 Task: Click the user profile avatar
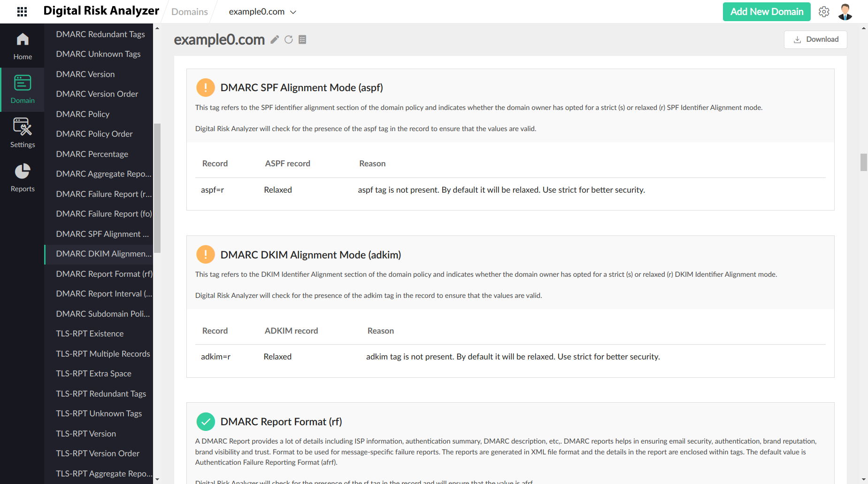click(x=845, y=11)
